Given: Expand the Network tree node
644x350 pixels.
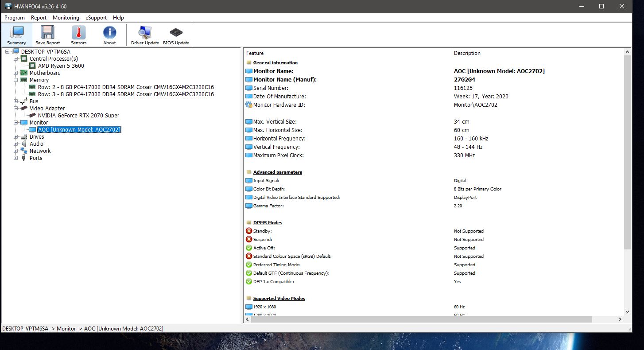Looking at the screenshot, I should point(16,151).
